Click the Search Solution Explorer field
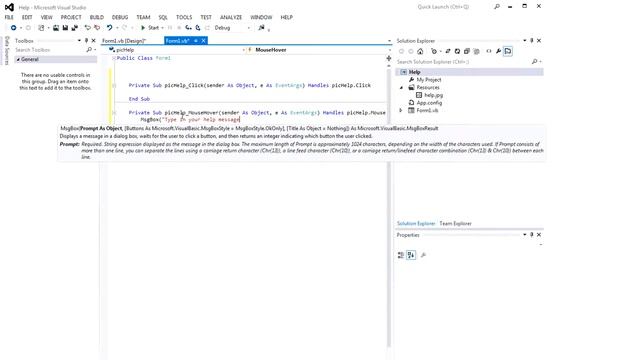640x360 pixels. (x=463, y=62)
